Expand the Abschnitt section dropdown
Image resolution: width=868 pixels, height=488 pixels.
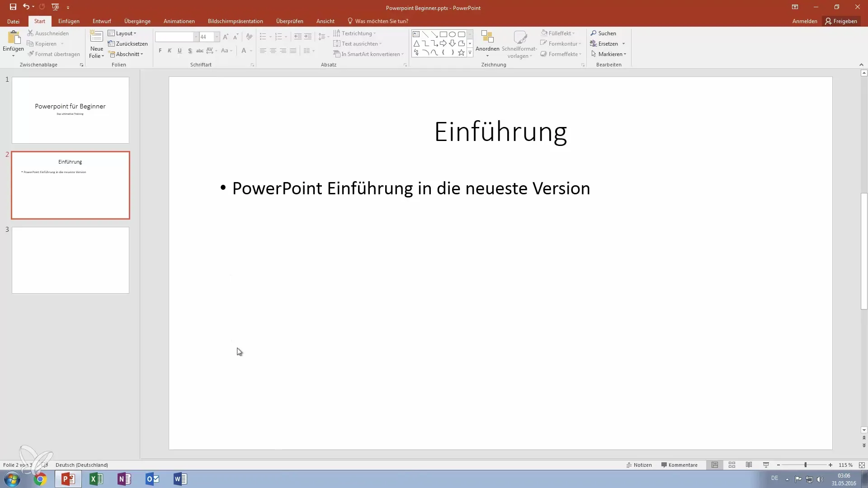[x=126, y=54]
